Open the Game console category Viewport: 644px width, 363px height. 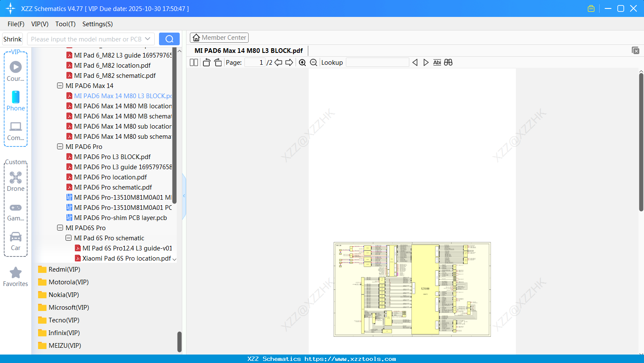[16, 208]
